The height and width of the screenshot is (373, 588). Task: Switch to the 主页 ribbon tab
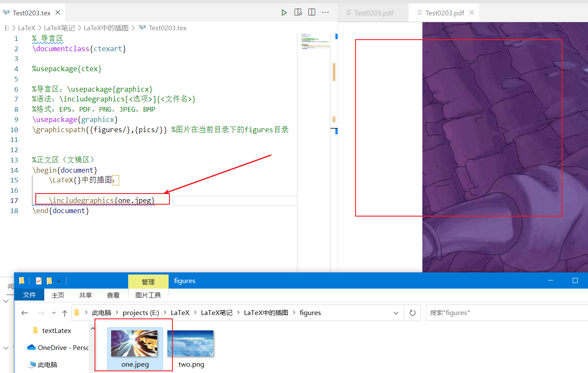pyautogui.click(x=58, y=295)
